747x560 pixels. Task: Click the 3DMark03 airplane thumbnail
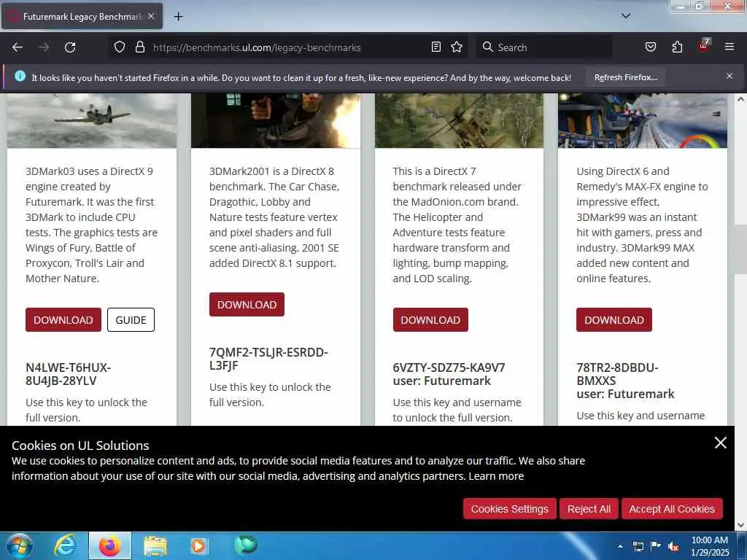coord(92,120)
